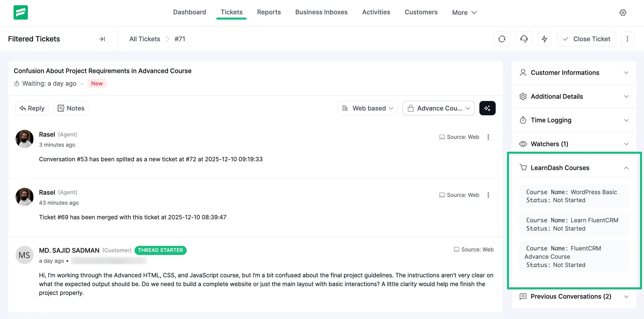Open options on Rasel's latest message

488,137
